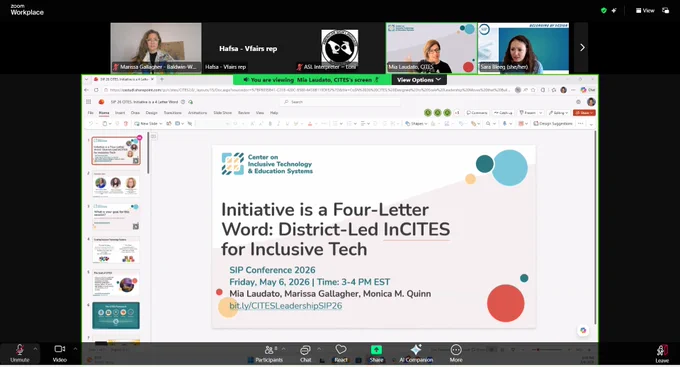
Task: Click the Catch up button
Action: [503, 113]
